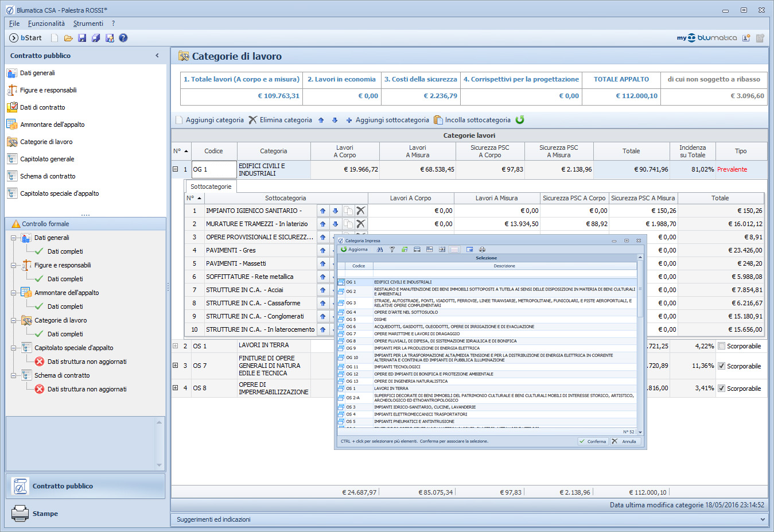Move IMPIANTO IGIENICO SANITARIO row down

click(x=335, y=211)
